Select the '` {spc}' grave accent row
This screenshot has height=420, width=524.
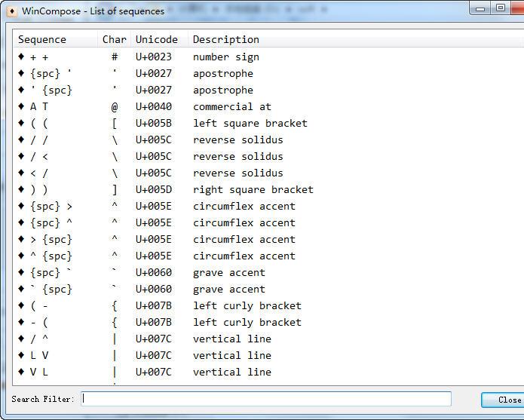point(268,289)
